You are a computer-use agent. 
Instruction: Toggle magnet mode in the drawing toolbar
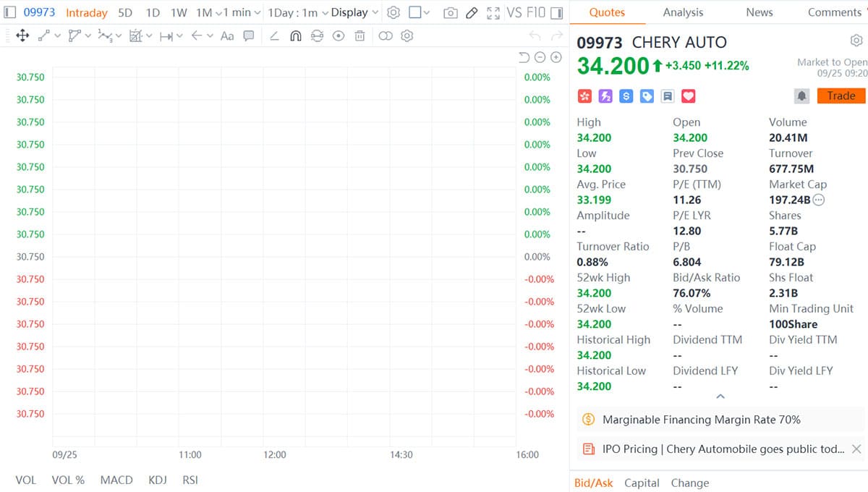click(x=297, y=35)
